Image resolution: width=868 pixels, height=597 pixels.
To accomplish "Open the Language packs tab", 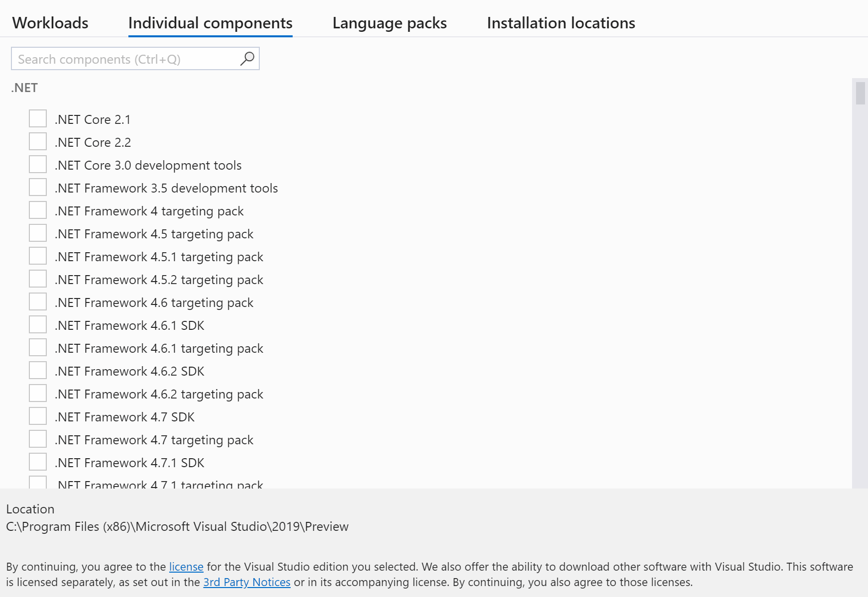I will [x=390, y=22].
